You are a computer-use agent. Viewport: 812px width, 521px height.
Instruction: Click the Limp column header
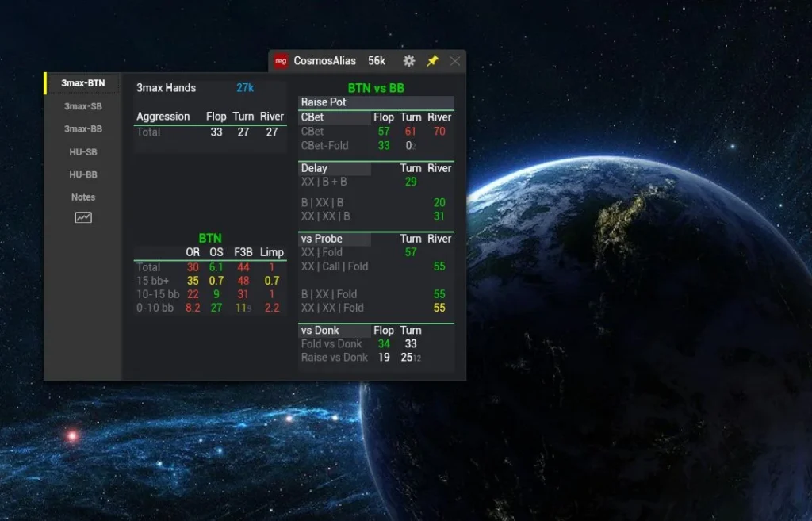(x=272, y=252)
